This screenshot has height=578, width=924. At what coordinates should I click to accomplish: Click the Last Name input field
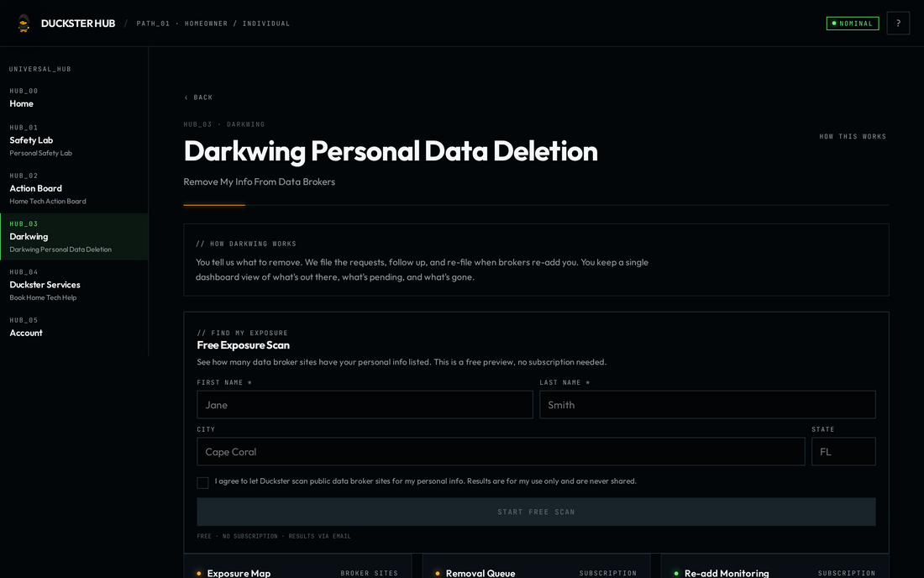tap(707, 405)
